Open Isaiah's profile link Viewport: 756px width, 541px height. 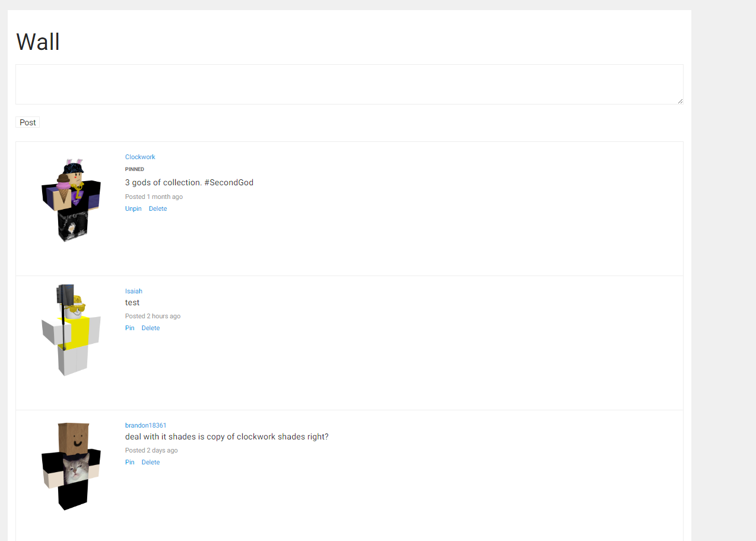[x=134, y=291]
